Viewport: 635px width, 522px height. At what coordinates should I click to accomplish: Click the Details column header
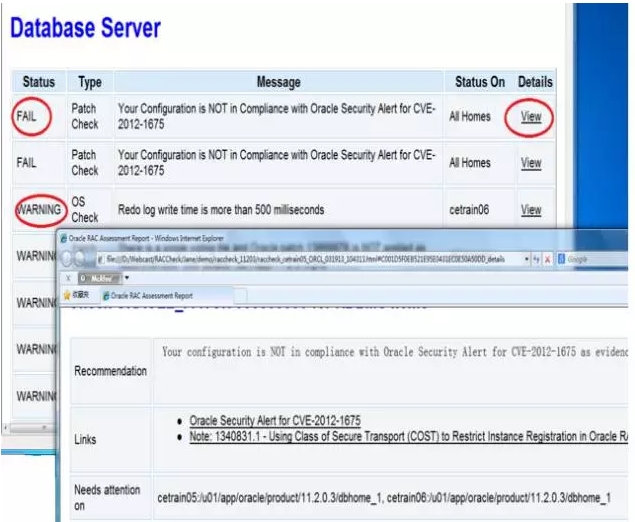pyautogui.click(x=535, y=82)
